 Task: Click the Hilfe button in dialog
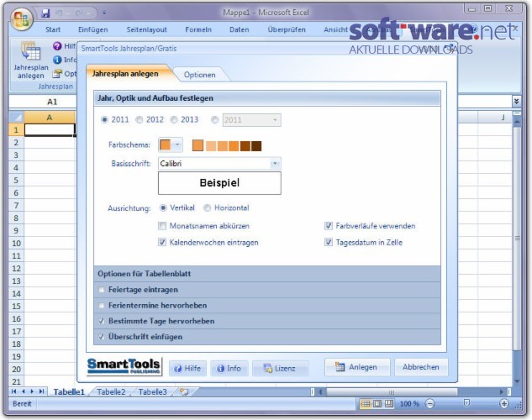click(x=187, y=368)
